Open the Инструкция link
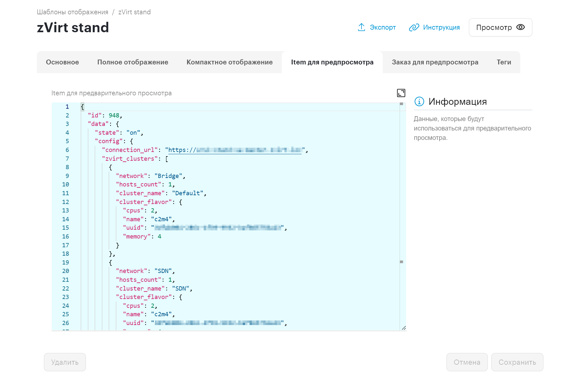 tap(441, 27)
